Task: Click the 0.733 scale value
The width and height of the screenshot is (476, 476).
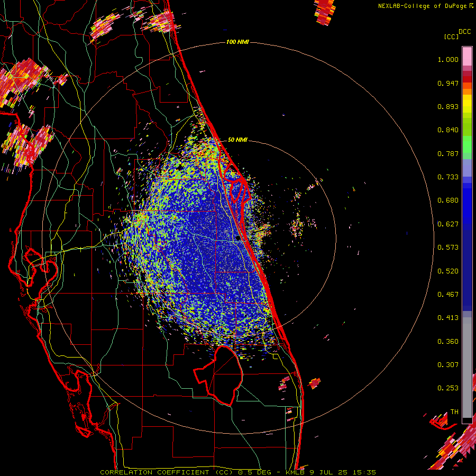Action: [x=448, y=177]
